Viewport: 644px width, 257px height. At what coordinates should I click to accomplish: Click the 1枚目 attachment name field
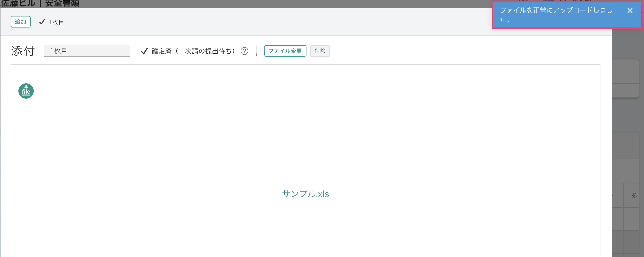(87, 51)
